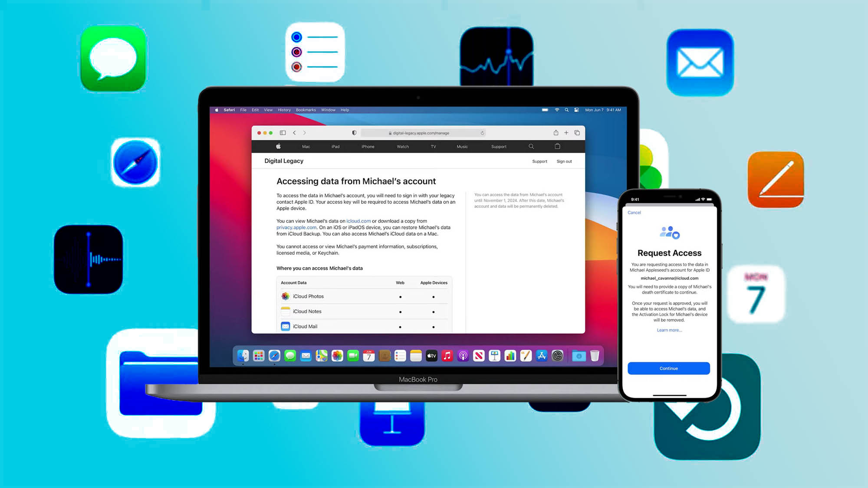Click the Apple menu in Safari menu bar
Screen dimensions: 868x488
(x=217, y=110)
